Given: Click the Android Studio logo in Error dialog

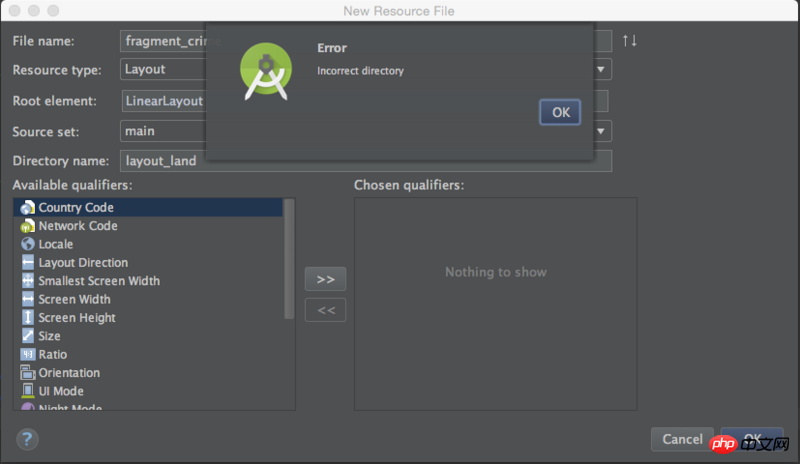Looking at the screenshot, I should pos(266,71).
